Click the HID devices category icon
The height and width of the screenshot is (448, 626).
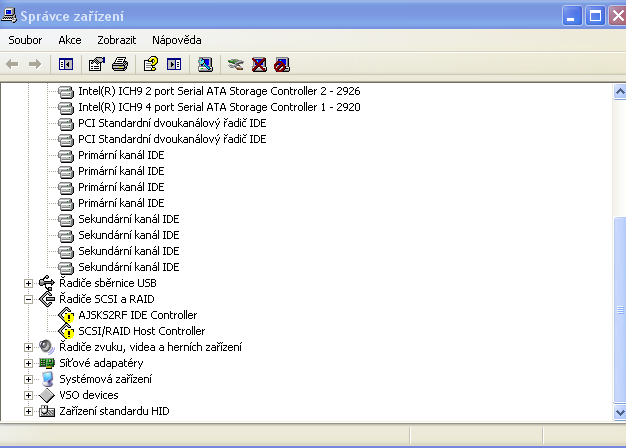tap(47, 411)
